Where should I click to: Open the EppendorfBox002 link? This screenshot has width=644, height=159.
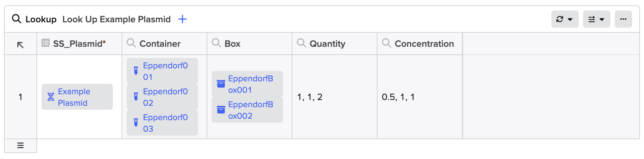pyautogui.click(x=250, y=110)
